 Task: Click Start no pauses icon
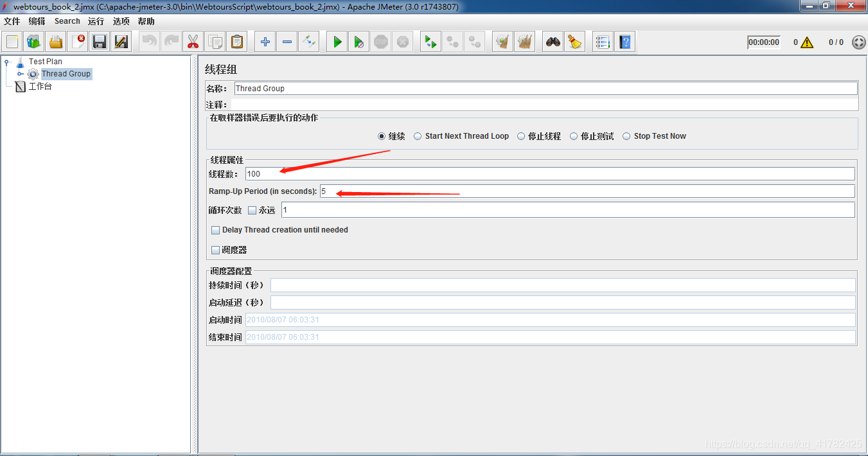[359, 42]
